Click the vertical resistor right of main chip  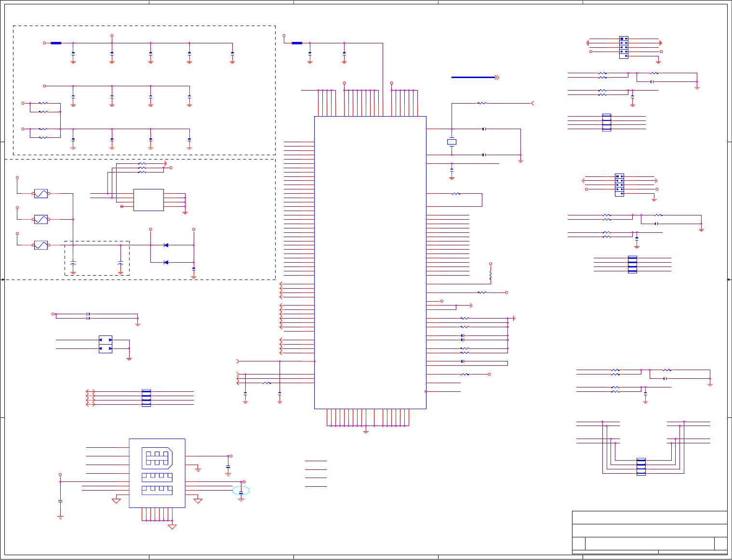[491, 276]
